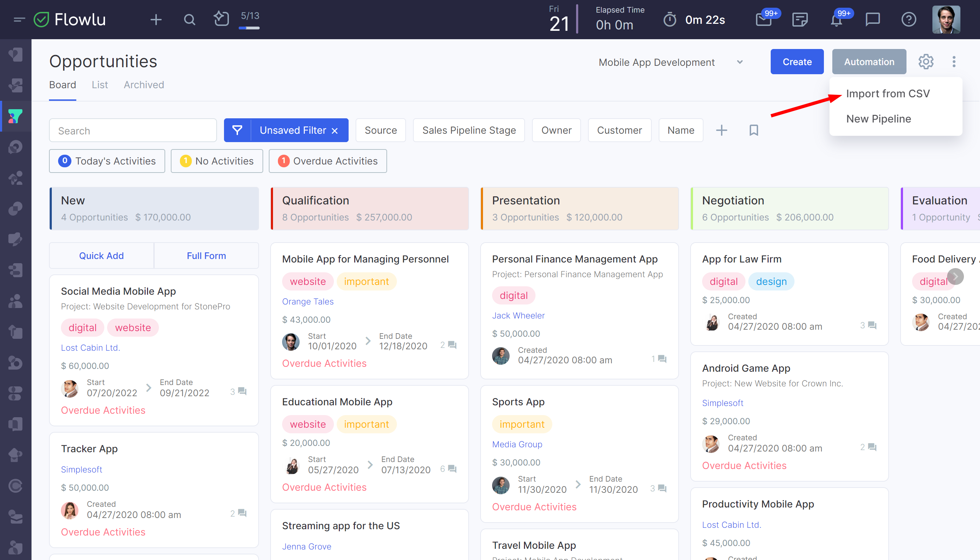Open Jenna Grove customer link
The image size is (980, 560).
pos(307,547)
